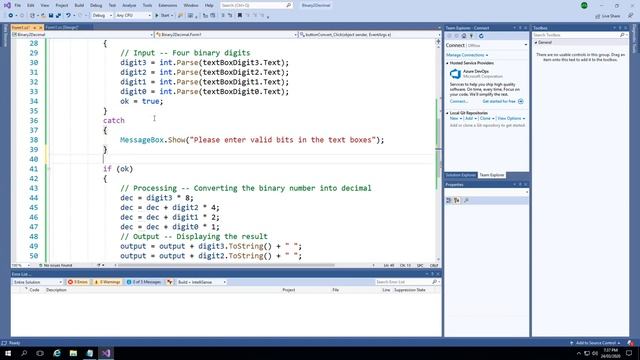Open the Binary2Decimal project dropdown

coord(82,35)
